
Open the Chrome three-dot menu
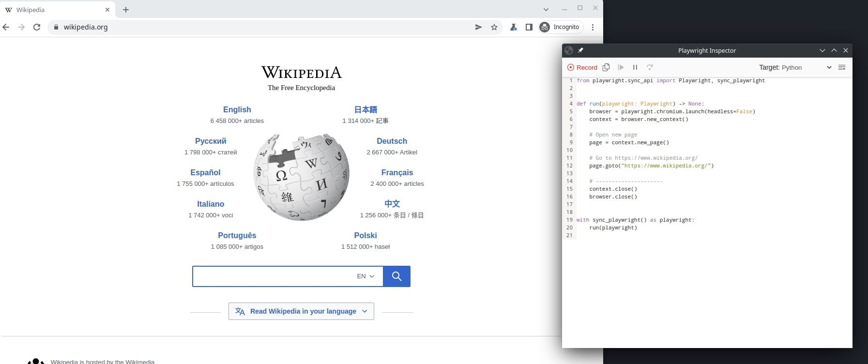tap(593, 27)
